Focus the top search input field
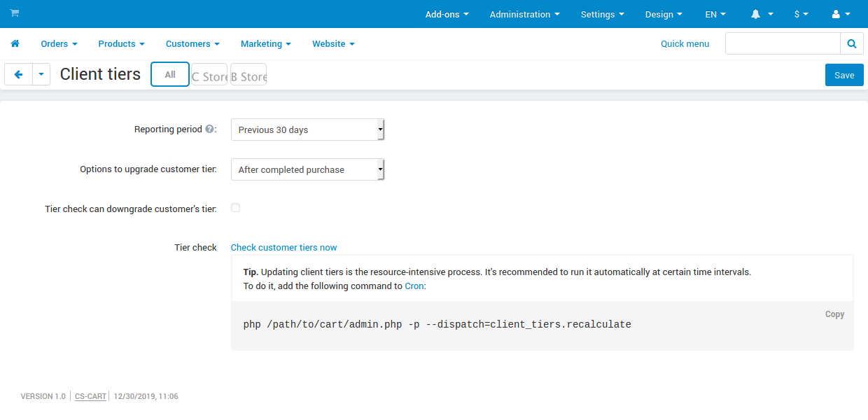 pos(783,43)
